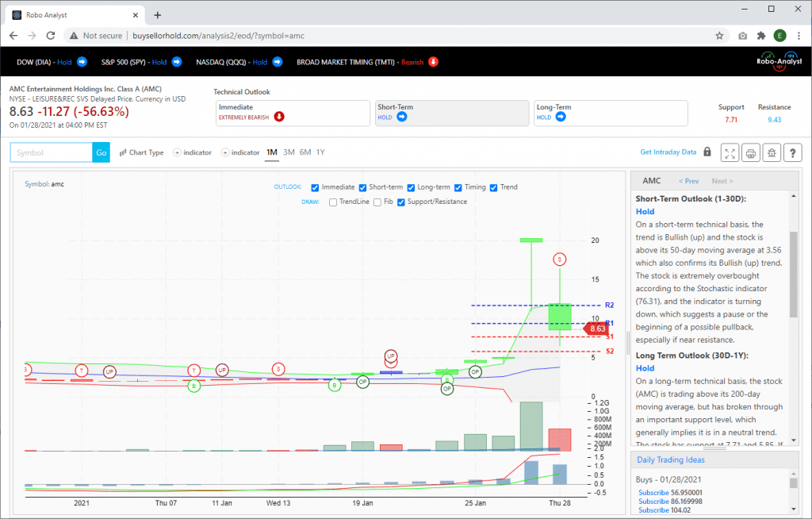Click the Short-Term technical outlook box
This screenshot has width=812, height=519.
tap(451, 113)
